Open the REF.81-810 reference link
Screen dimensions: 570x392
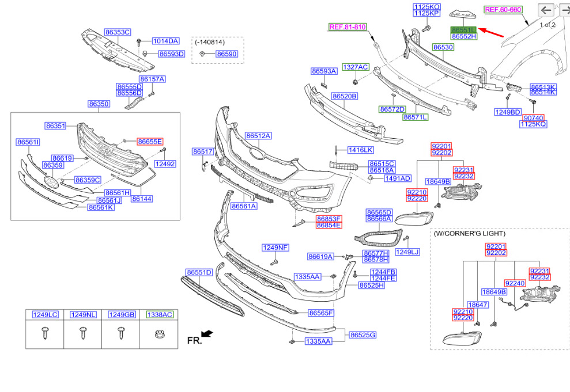click(x=348, y=27)
